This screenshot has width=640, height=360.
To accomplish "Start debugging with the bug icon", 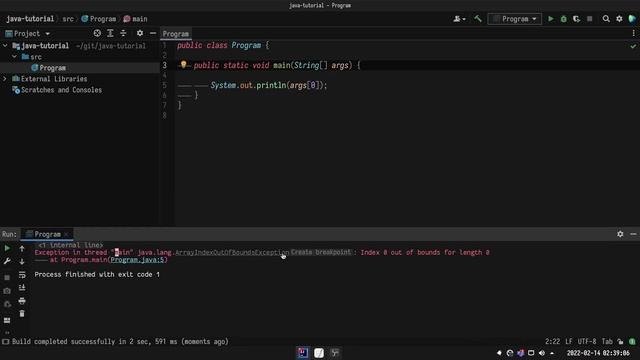I will [x=564, y=19].
